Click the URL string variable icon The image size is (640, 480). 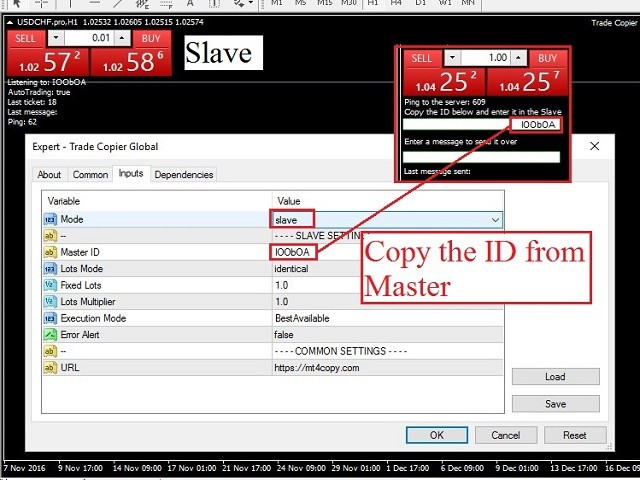50,368
